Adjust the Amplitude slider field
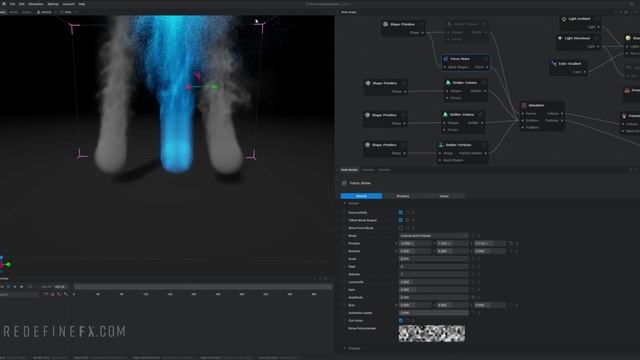The image size is (640, 360). (433, 298)
